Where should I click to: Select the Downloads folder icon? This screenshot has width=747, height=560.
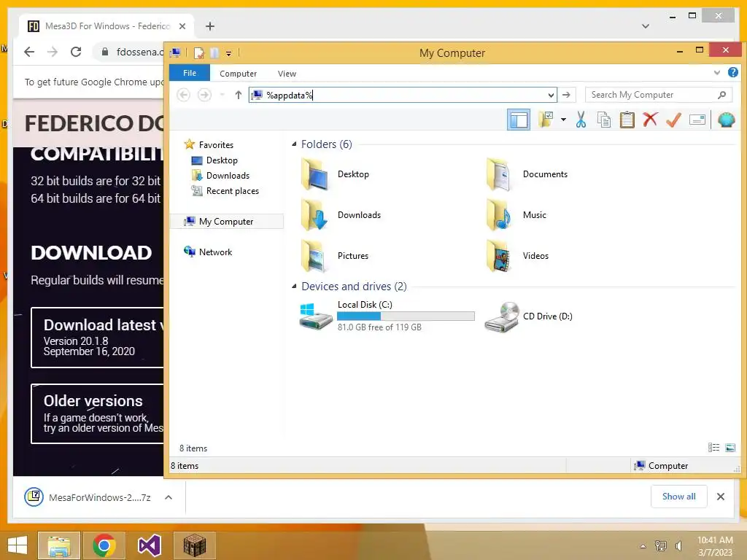tap(315, 215)
